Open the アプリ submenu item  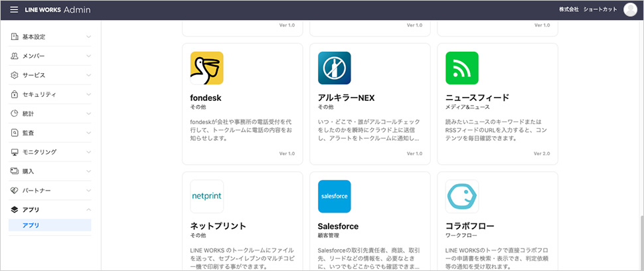(x=50, y=225)
